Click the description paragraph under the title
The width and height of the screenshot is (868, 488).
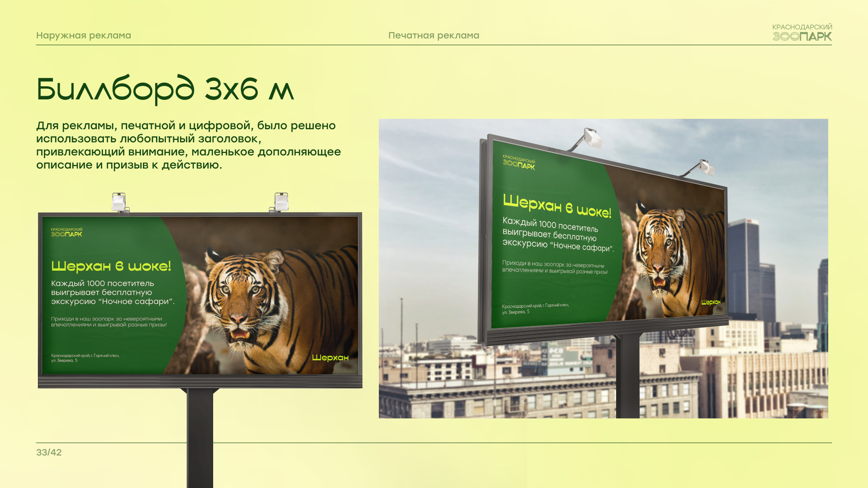tap(189, 145)
